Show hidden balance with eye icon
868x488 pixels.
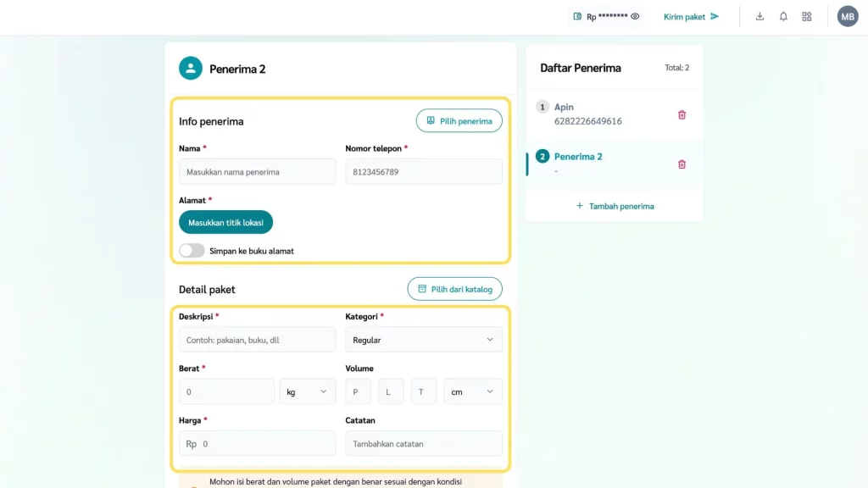pos(635,16)
